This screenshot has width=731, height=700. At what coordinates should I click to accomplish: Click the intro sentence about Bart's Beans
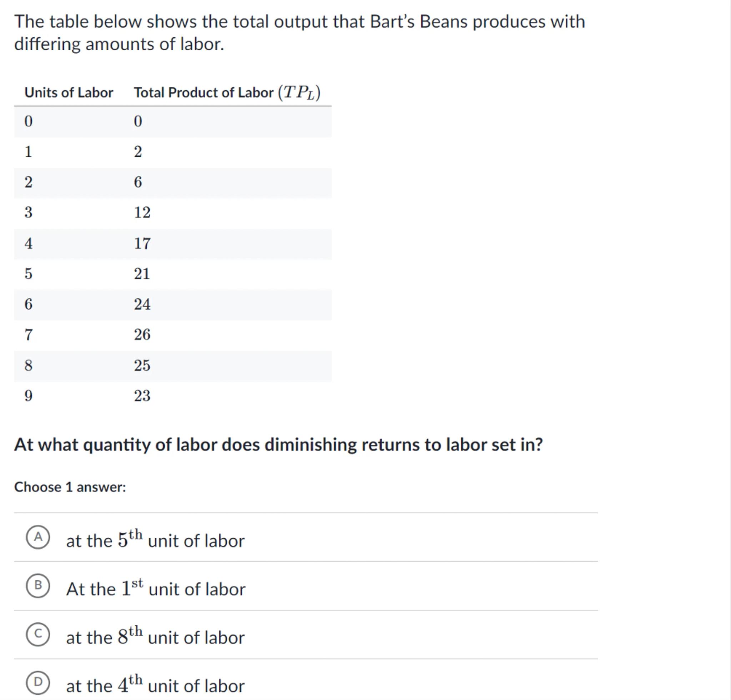coord(299,32)
